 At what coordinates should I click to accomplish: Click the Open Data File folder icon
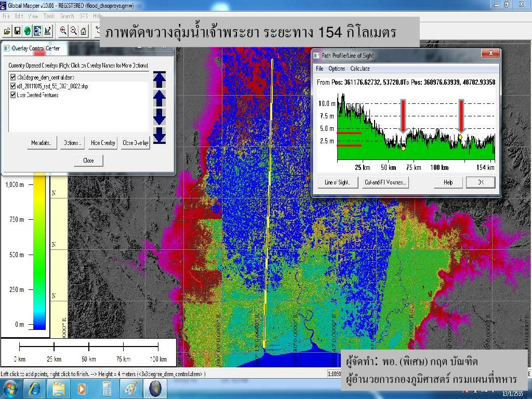click(x=7, y=31)
